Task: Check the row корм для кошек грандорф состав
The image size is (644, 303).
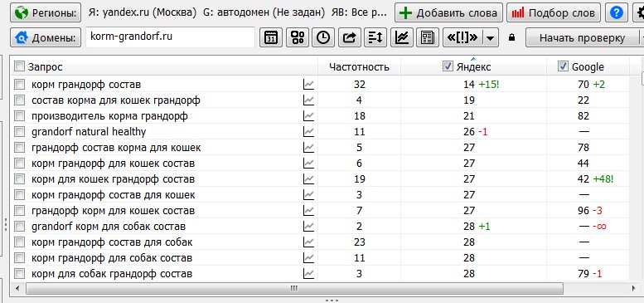Action: (x=19, y=179)
